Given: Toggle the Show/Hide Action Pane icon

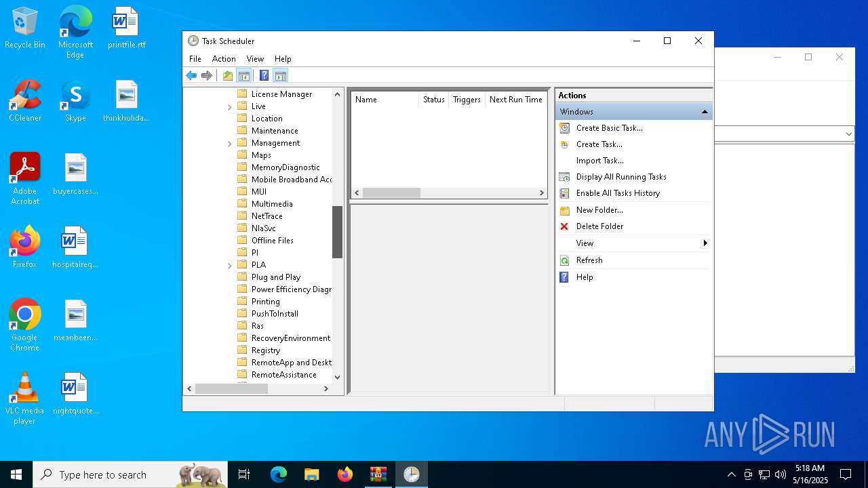Looking at the screenshot, I should click(x=281, y=75).
